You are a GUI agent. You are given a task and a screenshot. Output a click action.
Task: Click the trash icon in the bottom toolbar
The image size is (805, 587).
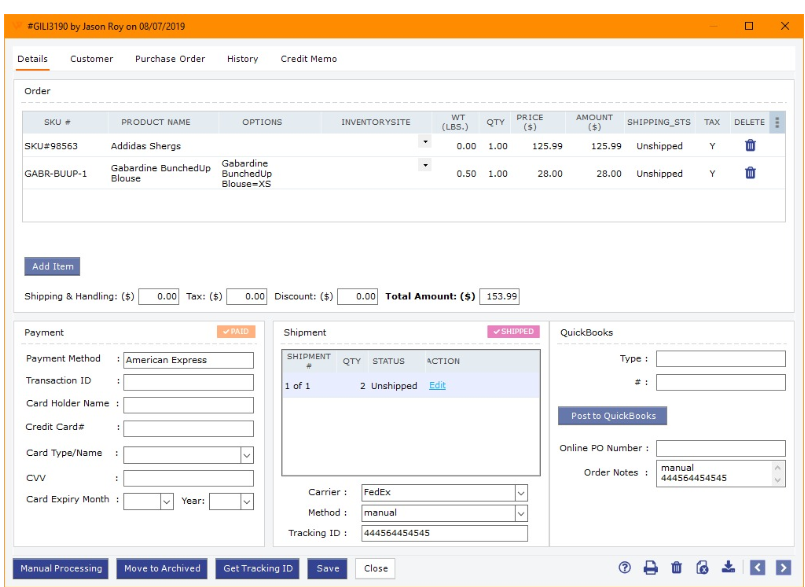coord(676,567)
